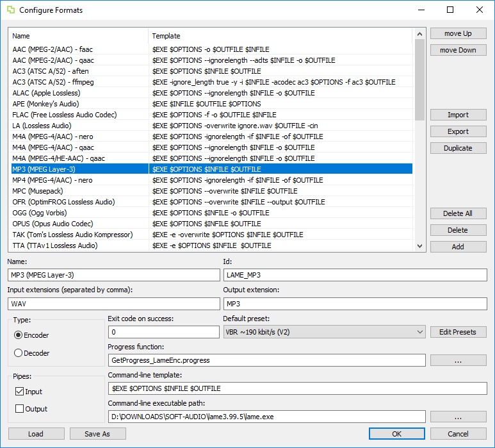Confirm with the OK button
This screenshot has height=448, width=495.
coord(397,434)
